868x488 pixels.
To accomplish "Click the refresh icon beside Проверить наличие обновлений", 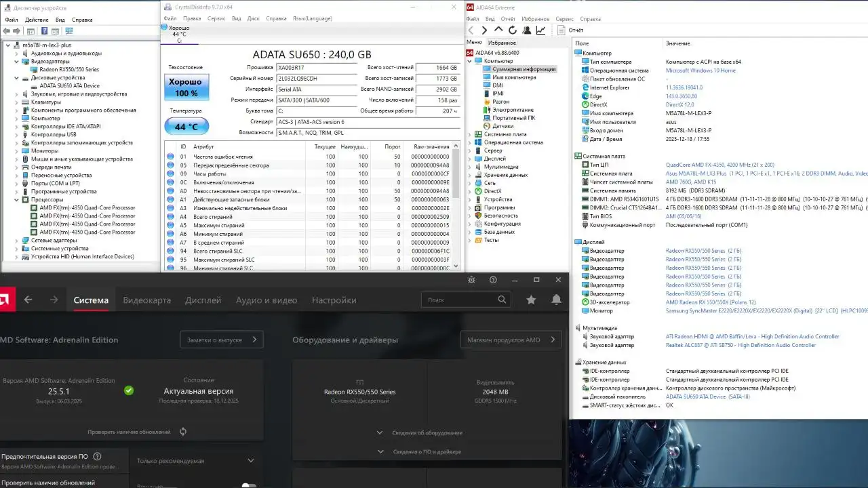I will click(x=183, y=432).
